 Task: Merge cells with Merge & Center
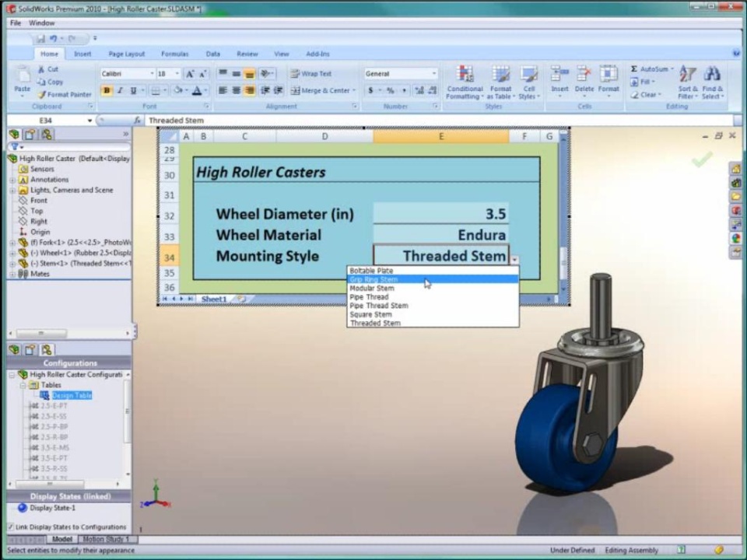tap(323, 90)
